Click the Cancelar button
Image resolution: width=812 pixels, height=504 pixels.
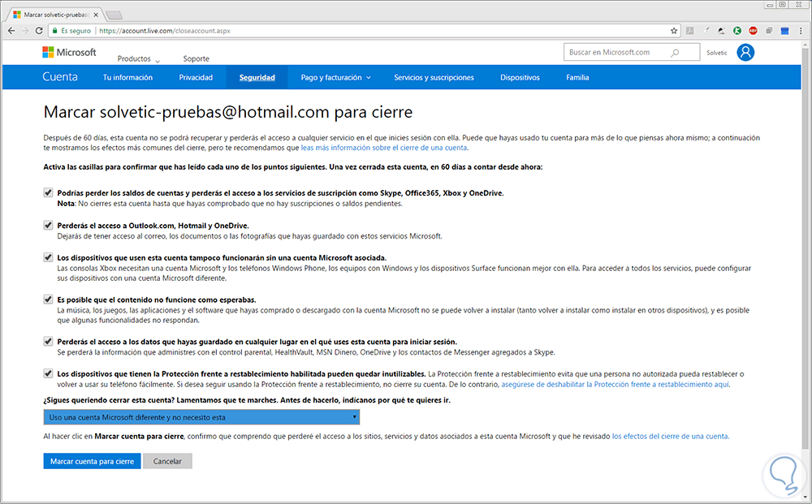point(167,461)
